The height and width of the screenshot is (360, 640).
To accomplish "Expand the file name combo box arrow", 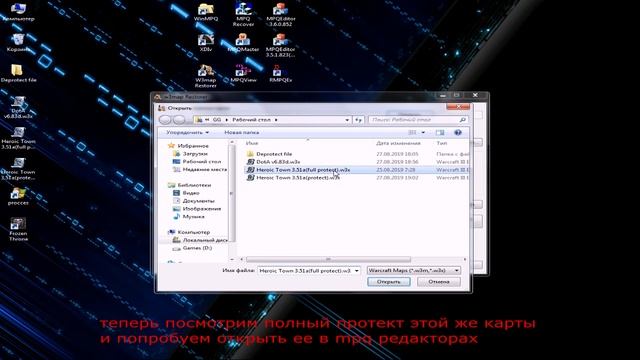I will click(357, 271).
